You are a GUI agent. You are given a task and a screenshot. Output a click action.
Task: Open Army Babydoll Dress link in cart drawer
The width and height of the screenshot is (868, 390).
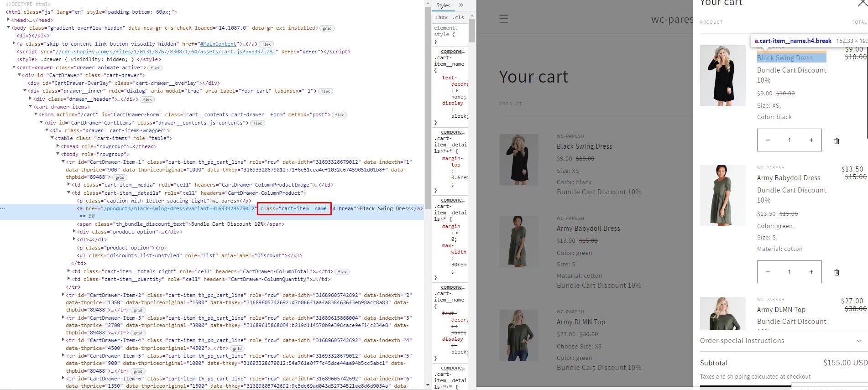[x=789, y=178]
